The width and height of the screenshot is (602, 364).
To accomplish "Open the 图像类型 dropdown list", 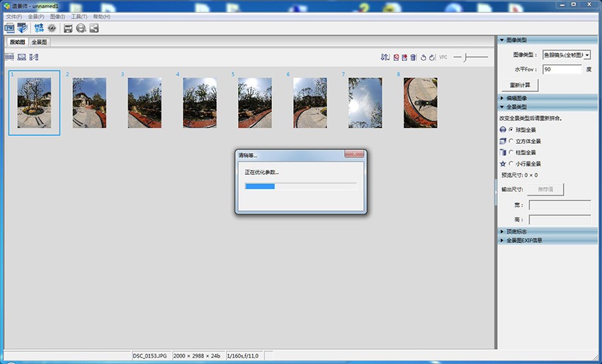I will (587, 55).
